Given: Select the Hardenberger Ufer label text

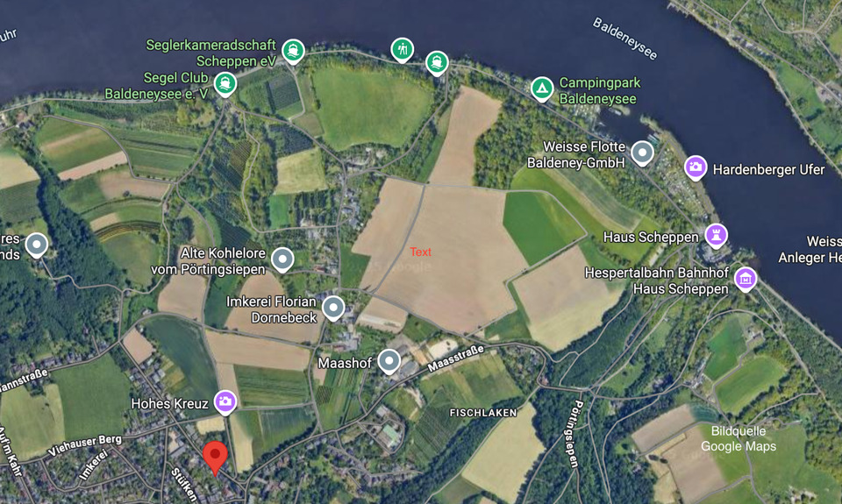Looking at the screenshot, I should point(768,170).
